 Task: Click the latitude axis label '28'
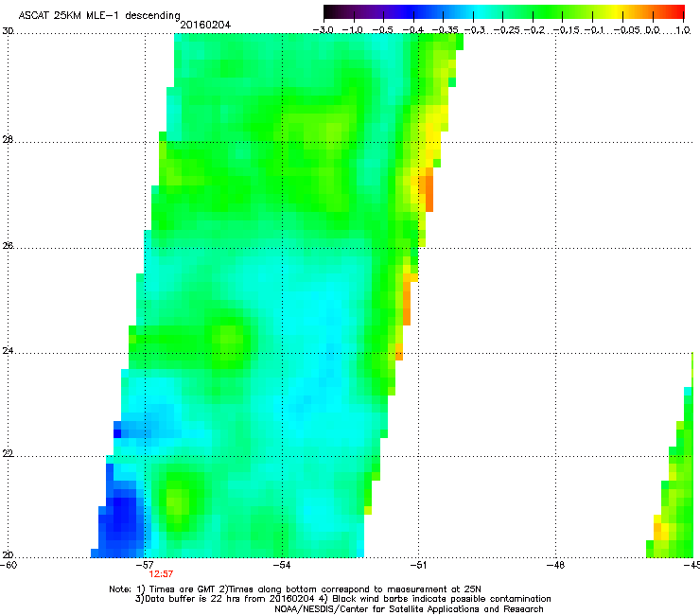[8, 140]
